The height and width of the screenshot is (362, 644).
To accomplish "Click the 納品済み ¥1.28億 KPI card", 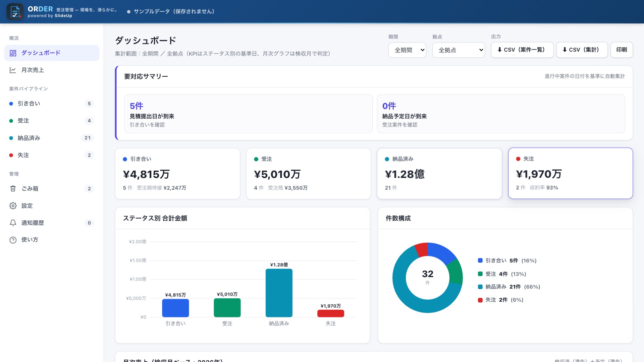I will pos(439,174).
